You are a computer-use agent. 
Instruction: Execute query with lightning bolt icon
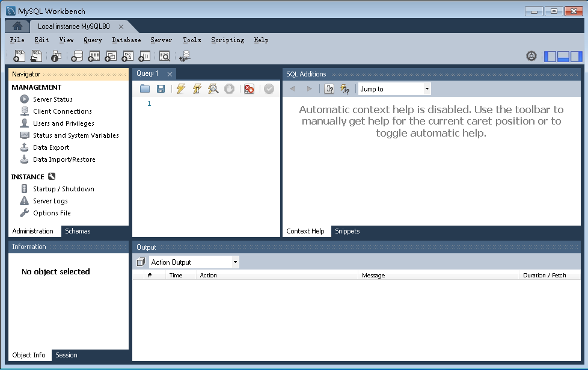coord(181,89)
